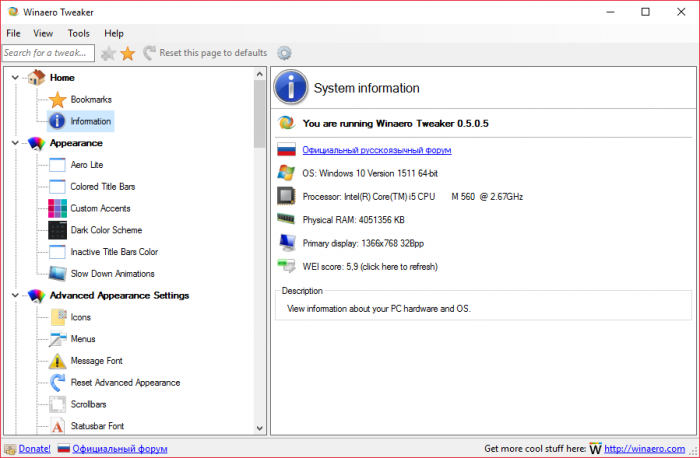Click the Advanced Appearance Settings fan icon

[x=37, y=295]
